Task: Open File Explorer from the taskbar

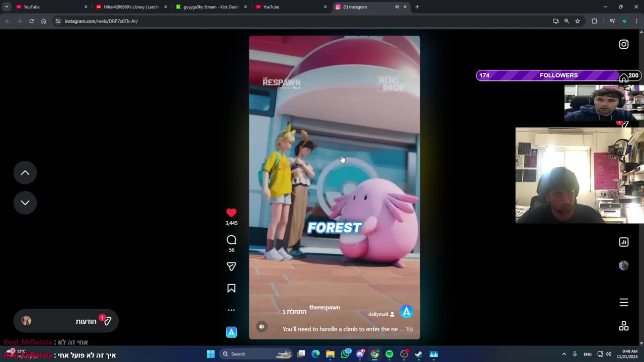Action: [330, 354]
